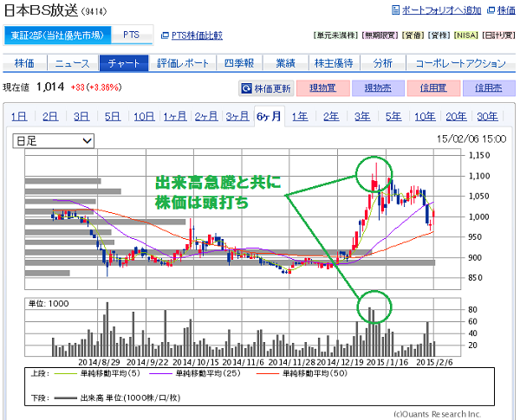This screenshot has height=420, width=520.
Task: Click the 2014/8/29 date axis label
Action: (99, 362)
